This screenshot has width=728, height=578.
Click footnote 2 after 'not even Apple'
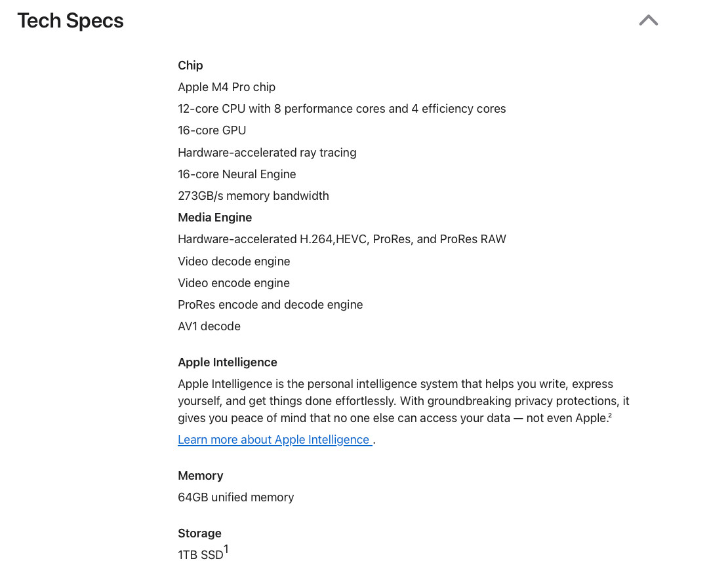[x=609, y=415]
